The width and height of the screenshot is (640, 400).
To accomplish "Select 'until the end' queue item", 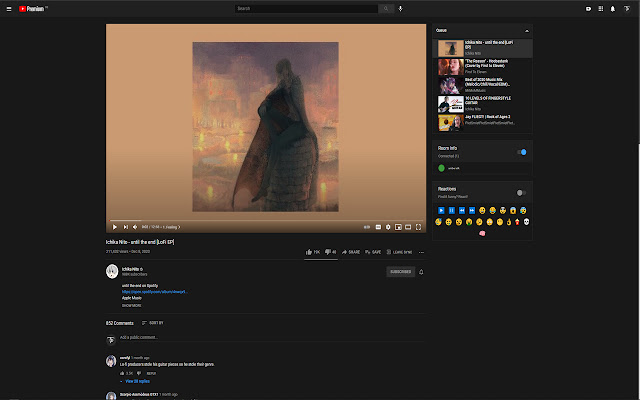I will [x=482, y=49].
